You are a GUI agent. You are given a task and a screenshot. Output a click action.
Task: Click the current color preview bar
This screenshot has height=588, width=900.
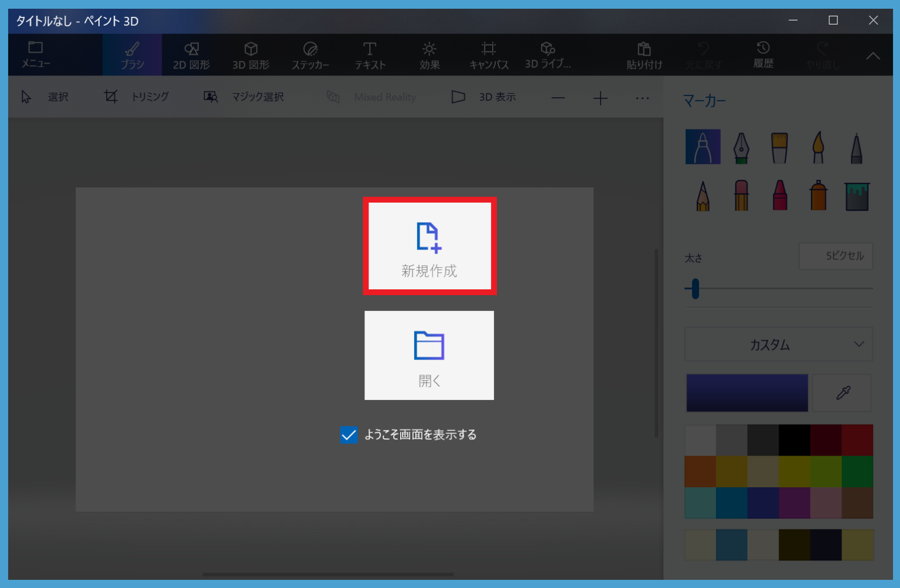tap(747, 392)
